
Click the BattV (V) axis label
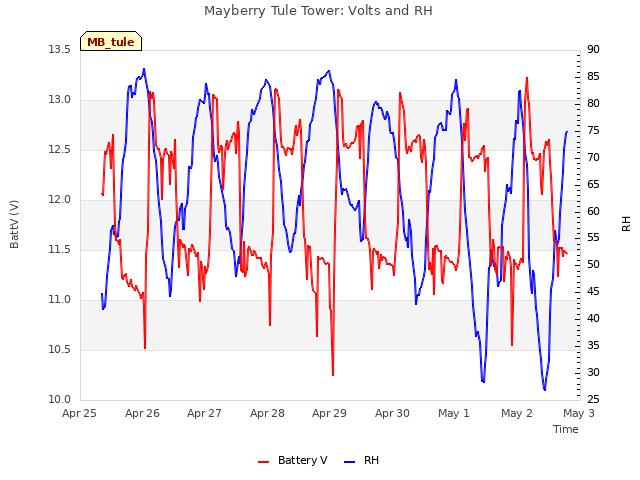(x=14, y=224)
